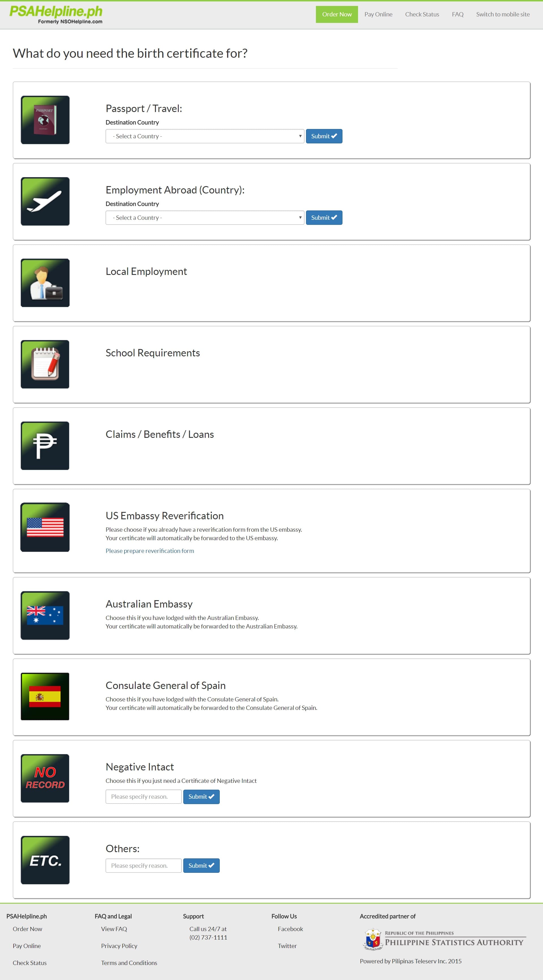This screenshot has height=980, width=543.
Task: Click the Employment Abroad airplane icon
Action: coord(45,201)
